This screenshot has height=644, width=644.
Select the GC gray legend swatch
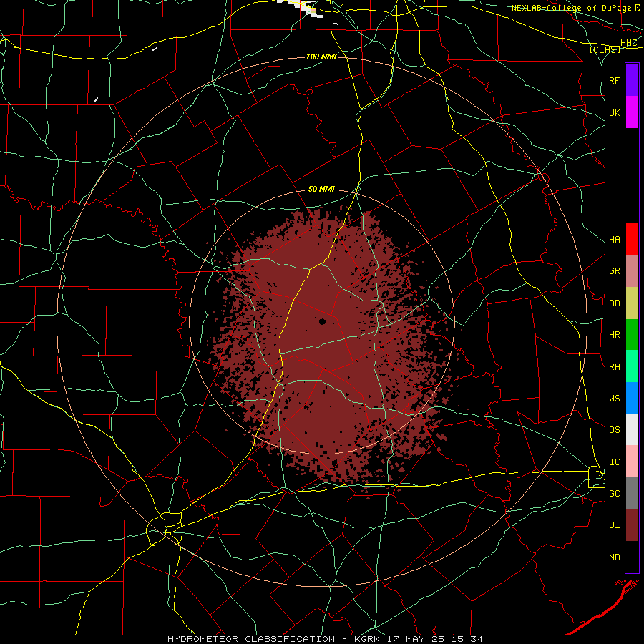[x=632, y=493]
